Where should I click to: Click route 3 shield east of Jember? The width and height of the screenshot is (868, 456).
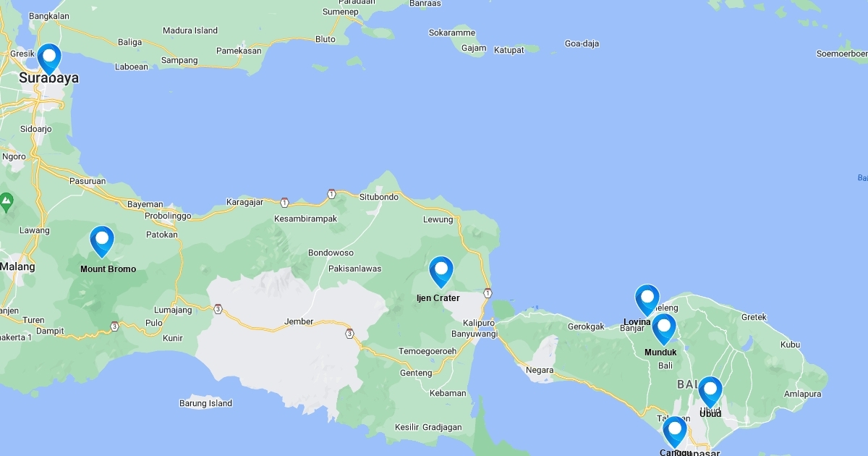coord(349,334)
